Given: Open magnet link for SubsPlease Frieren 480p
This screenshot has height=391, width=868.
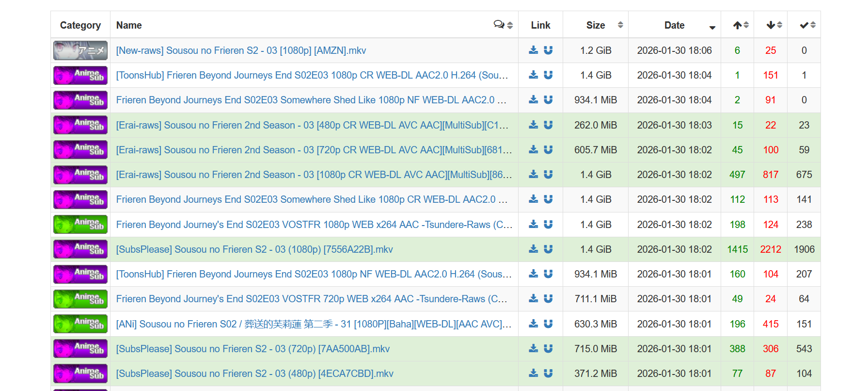Looking at the screenshot, I should [x=548, y=373].
